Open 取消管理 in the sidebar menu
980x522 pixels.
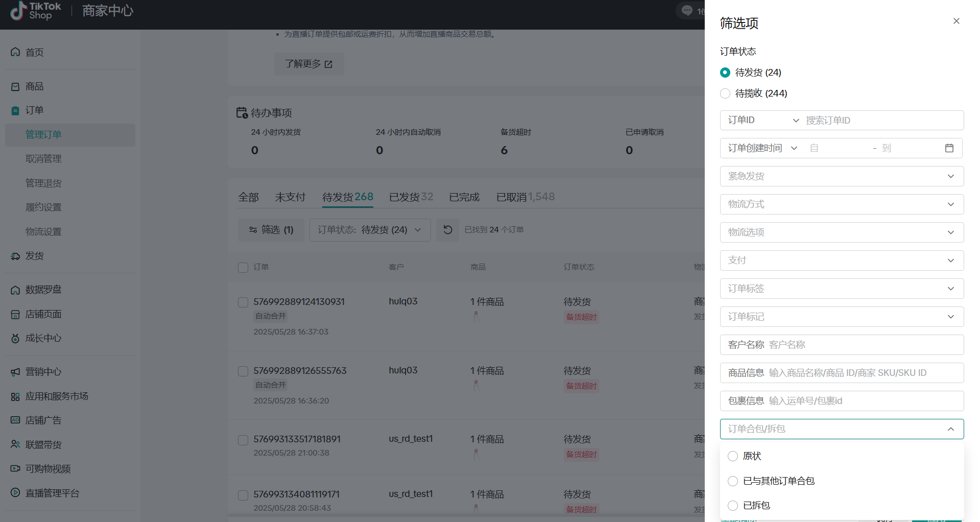click(43, 159)
